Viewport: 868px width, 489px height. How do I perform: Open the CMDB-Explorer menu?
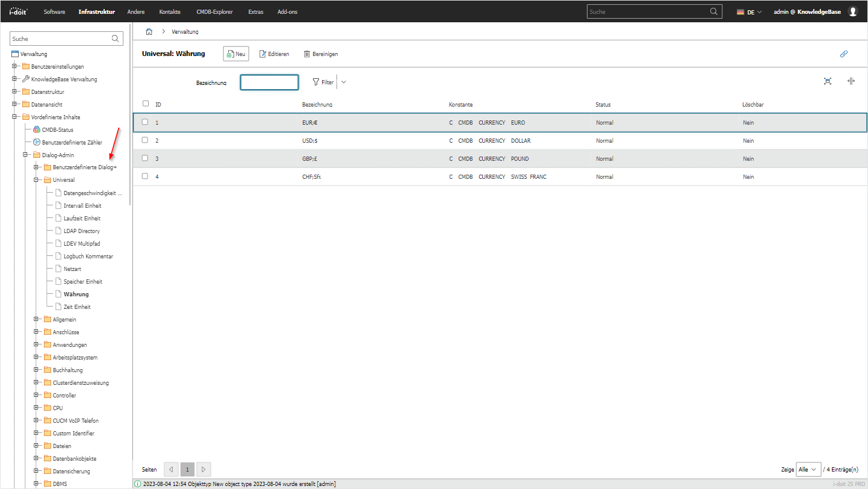[214, 11]
